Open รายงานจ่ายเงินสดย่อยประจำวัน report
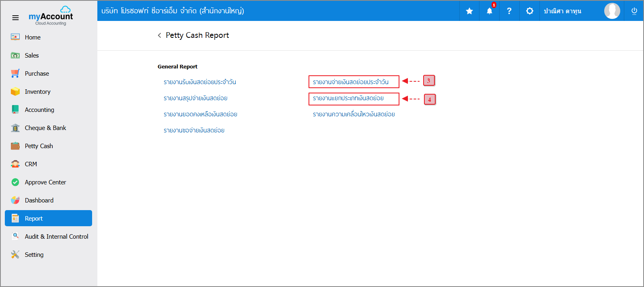The height and width of the screenshot is (287, 644). coord(351,82)
